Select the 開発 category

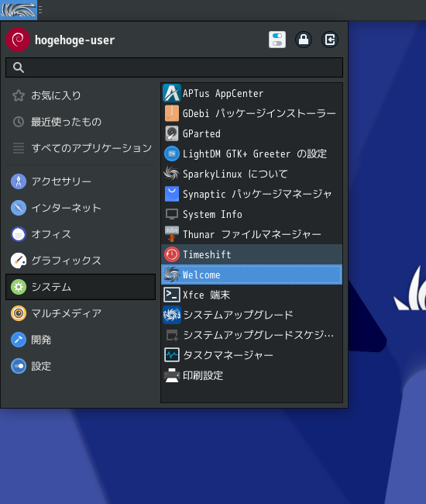tap(81, 340)
